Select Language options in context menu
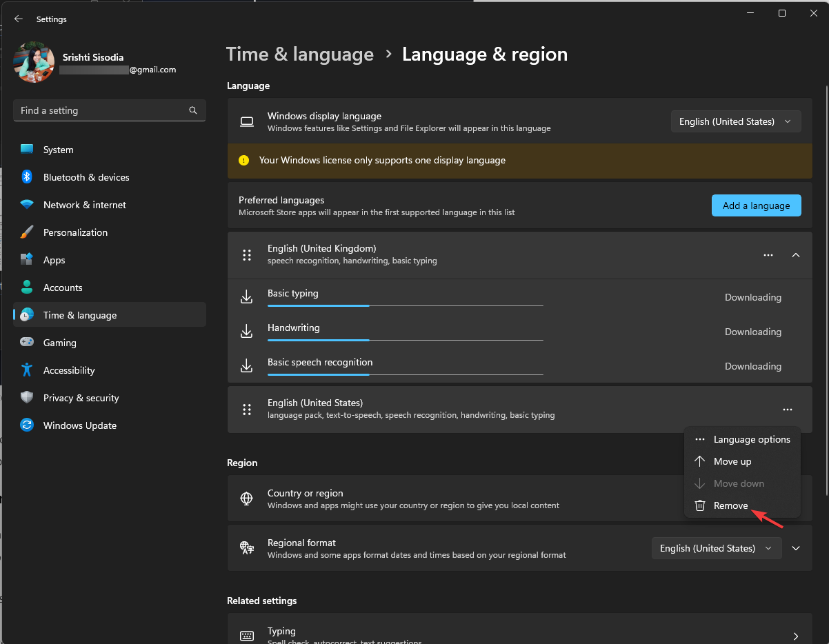The height and width of the screenshot is (644, 829). click(742, 439)
